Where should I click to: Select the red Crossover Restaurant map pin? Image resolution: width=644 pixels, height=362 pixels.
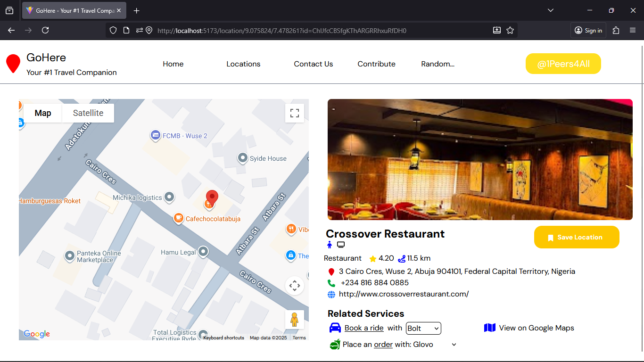212,198
